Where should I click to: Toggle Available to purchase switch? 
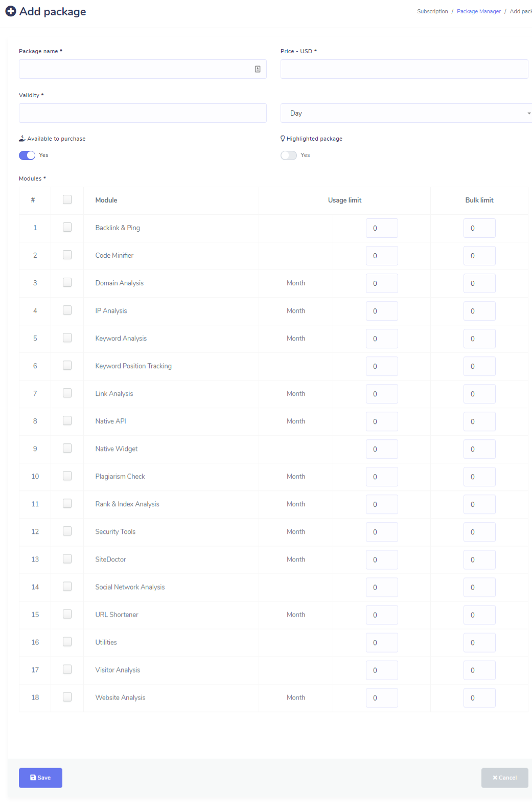[27, 155]
